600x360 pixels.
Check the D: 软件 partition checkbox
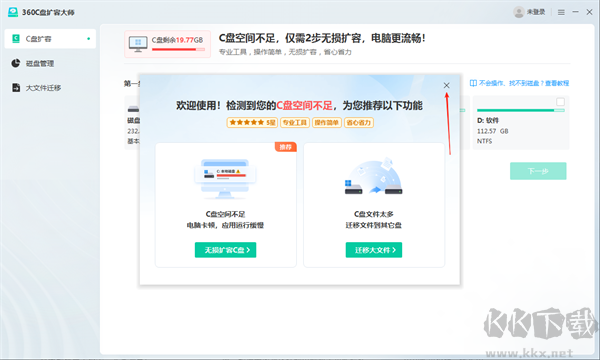[x=560, y=102]
